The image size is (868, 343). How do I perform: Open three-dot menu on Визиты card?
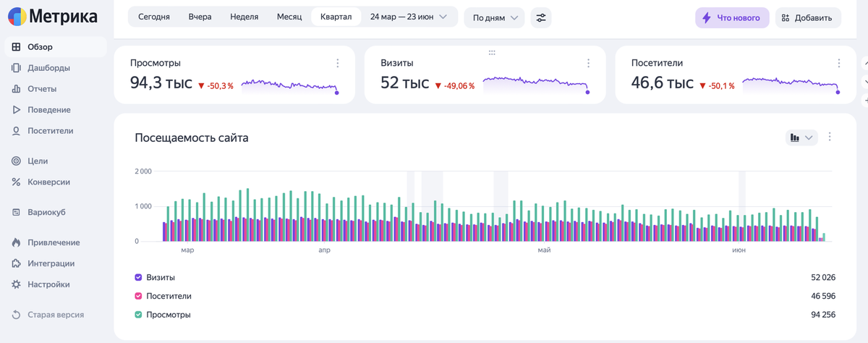[587, 64]
